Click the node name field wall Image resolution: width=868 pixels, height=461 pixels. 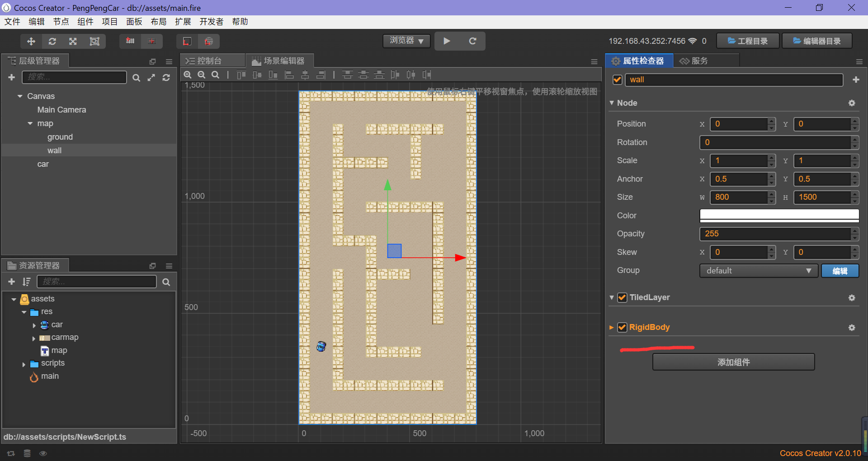734,80
